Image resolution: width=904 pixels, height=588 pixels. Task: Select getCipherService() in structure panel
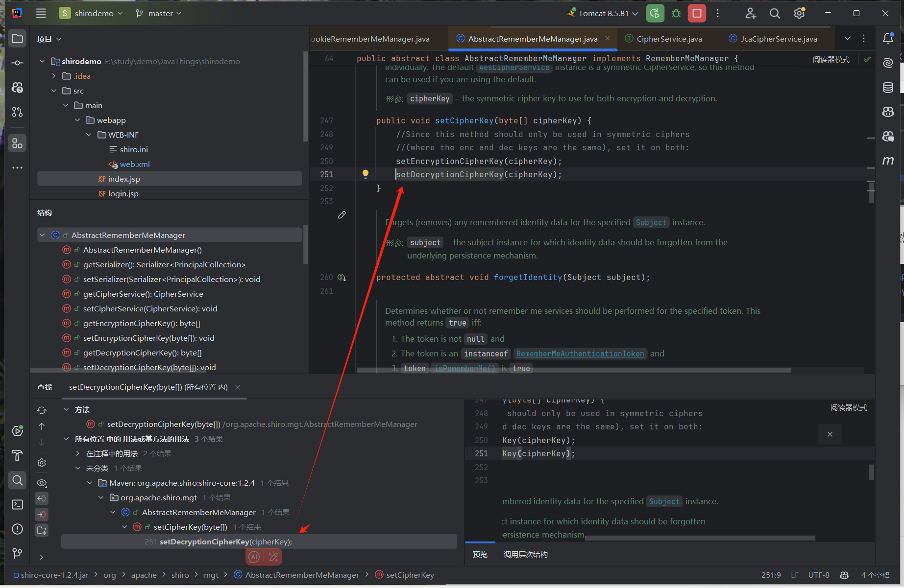click(143, 294)
